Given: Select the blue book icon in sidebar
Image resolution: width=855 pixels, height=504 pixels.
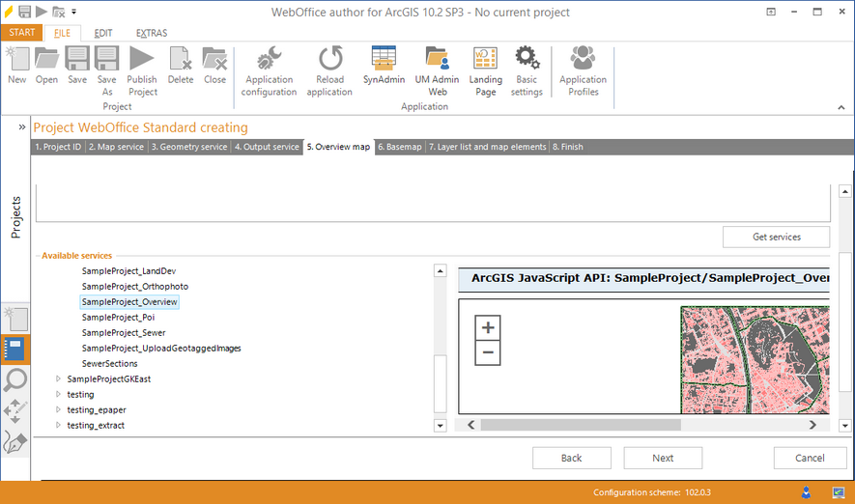Looking at the screenshot, I should coord(15,350).
